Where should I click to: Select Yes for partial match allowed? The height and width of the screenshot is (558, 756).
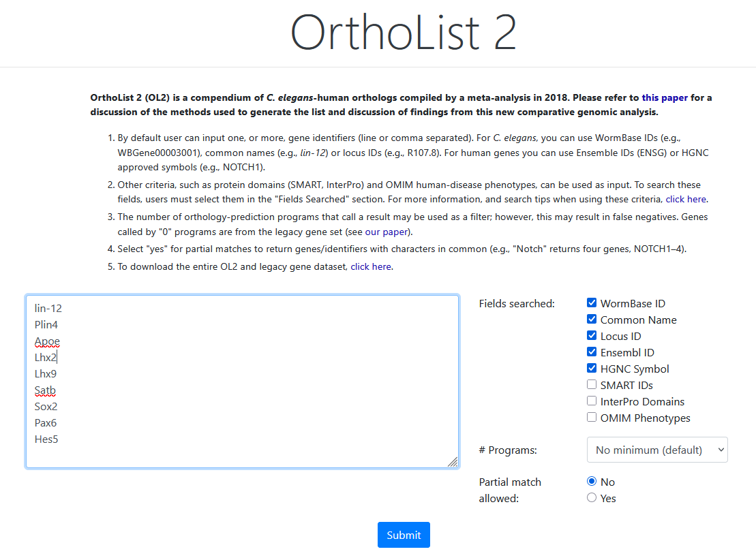click(592, 498)
